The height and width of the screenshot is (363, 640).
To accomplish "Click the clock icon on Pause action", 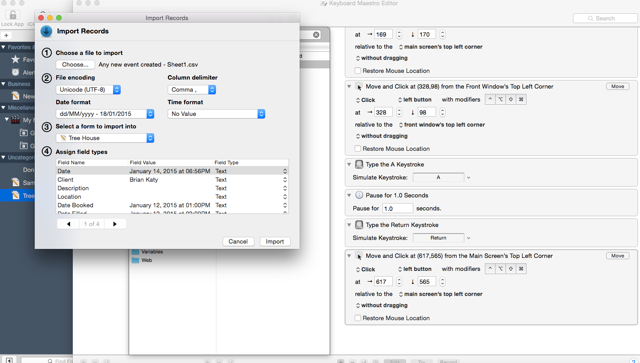I will [359, 195].
